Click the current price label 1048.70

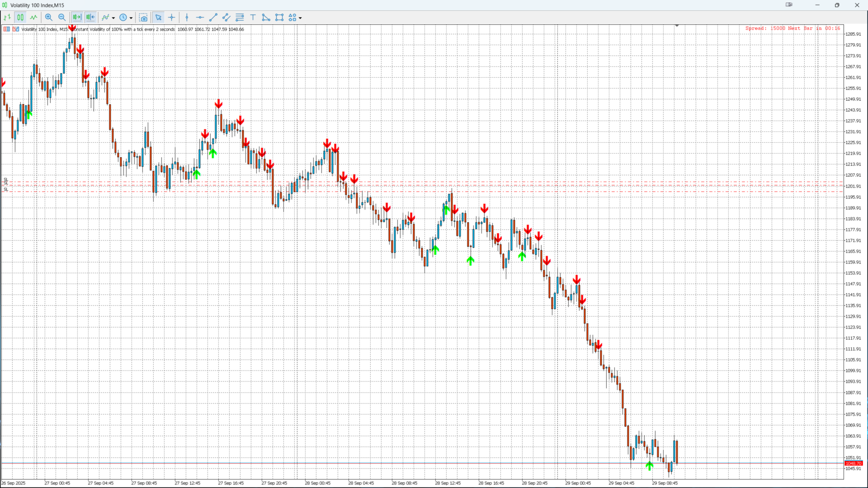coord(854,464)
